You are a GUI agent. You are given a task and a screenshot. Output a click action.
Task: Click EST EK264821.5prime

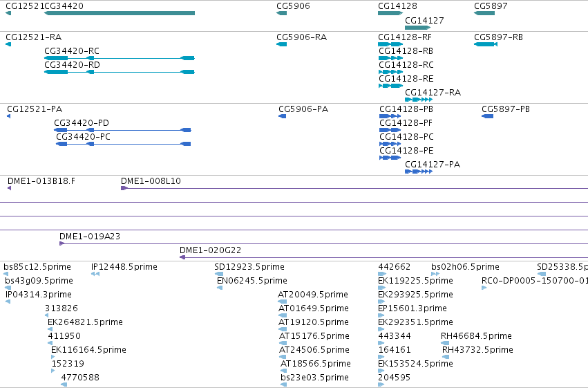[50, 329]
